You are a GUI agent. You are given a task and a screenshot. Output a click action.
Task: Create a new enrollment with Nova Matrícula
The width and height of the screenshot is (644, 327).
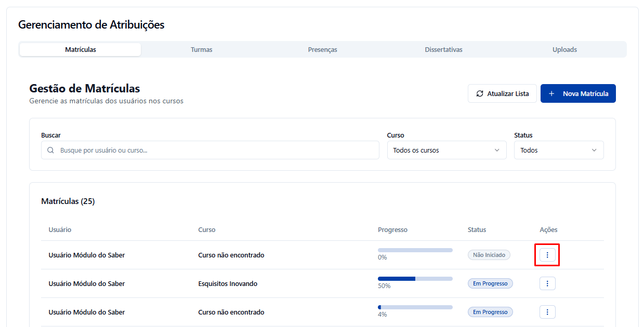pos(578,94)
